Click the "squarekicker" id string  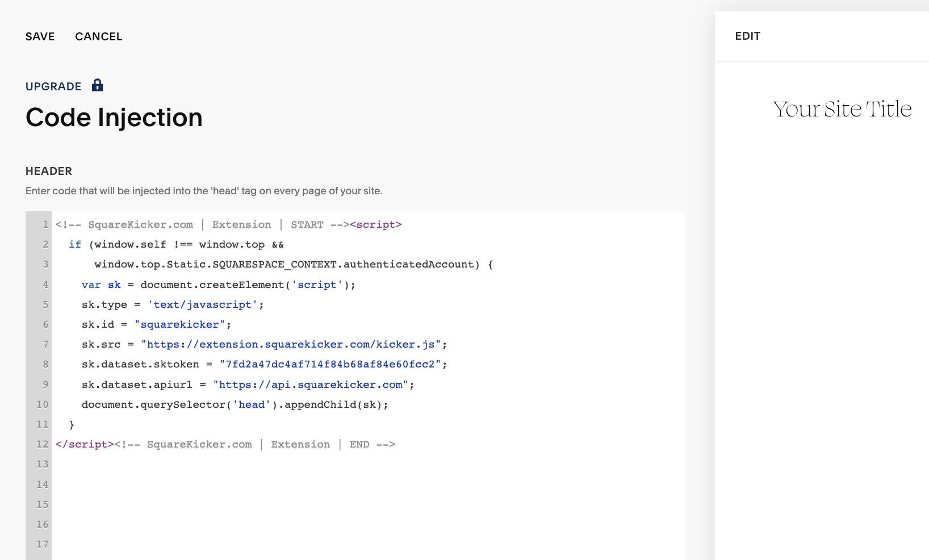tap(179, 324)
